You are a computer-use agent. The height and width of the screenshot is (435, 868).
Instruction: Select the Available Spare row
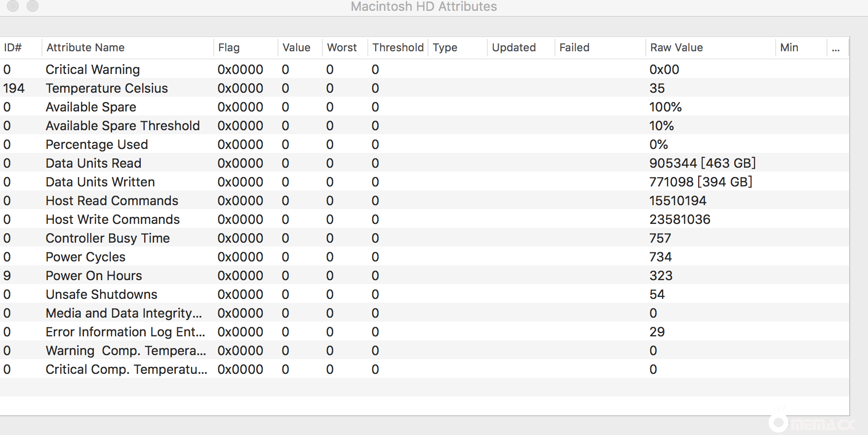(425, 107)
